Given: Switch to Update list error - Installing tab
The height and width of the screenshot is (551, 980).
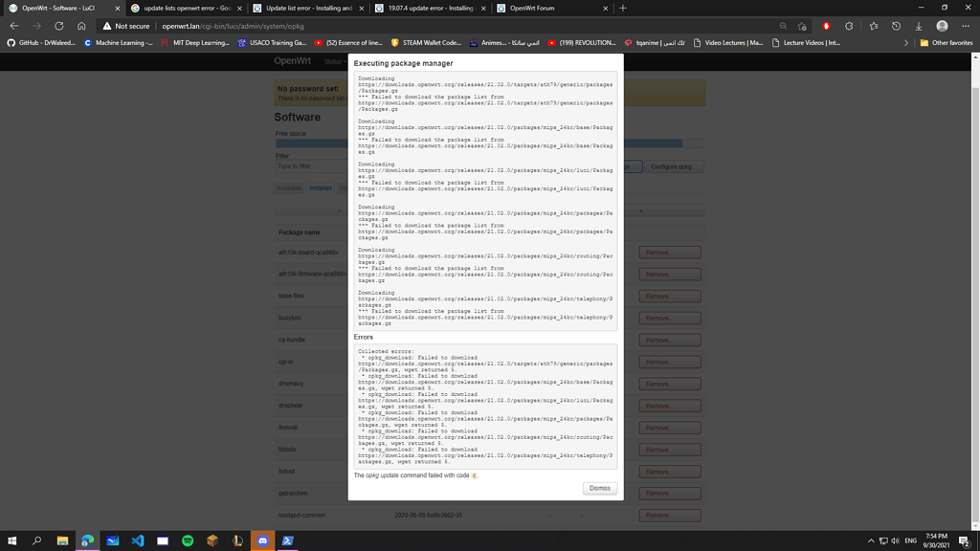Looking at the screenshot, I should (308, 8).
